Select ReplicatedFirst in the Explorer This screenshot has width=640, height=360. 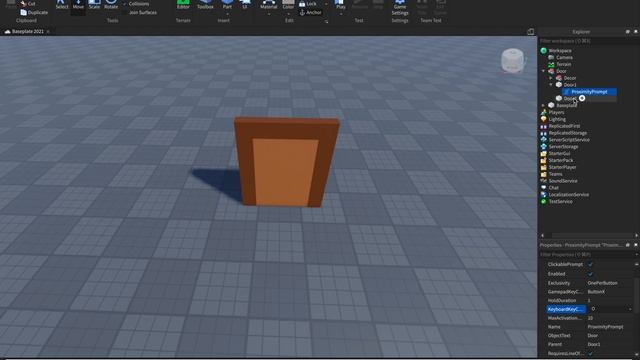[x=564, y=126]
